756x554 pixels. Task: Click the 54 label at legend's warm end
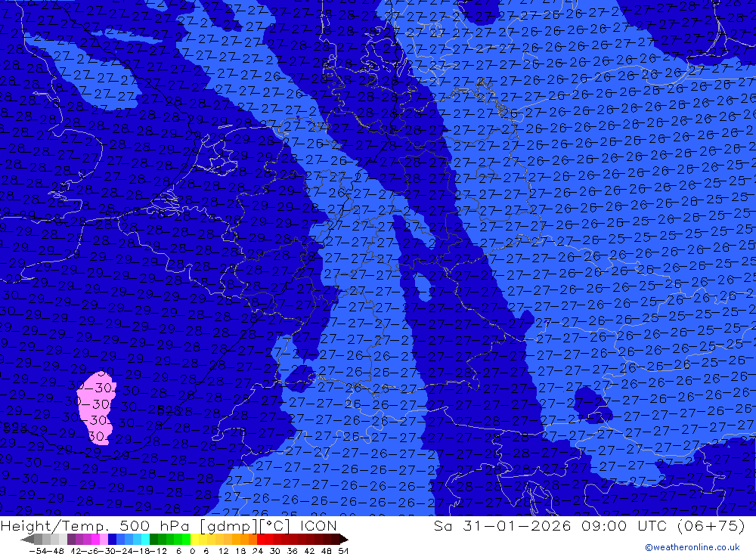[342, 551]
